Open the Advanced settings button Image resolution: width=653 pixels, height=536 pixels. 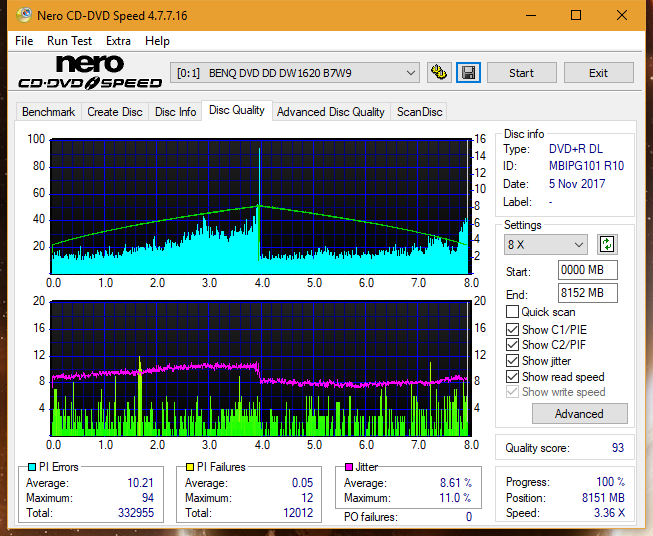click(580, 414)
